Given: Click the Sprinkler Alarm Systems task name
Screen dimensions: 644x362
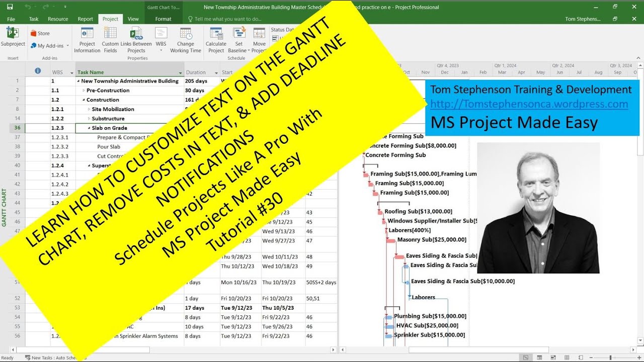Looking at the screenshot, I should click(x=149, y=336).
